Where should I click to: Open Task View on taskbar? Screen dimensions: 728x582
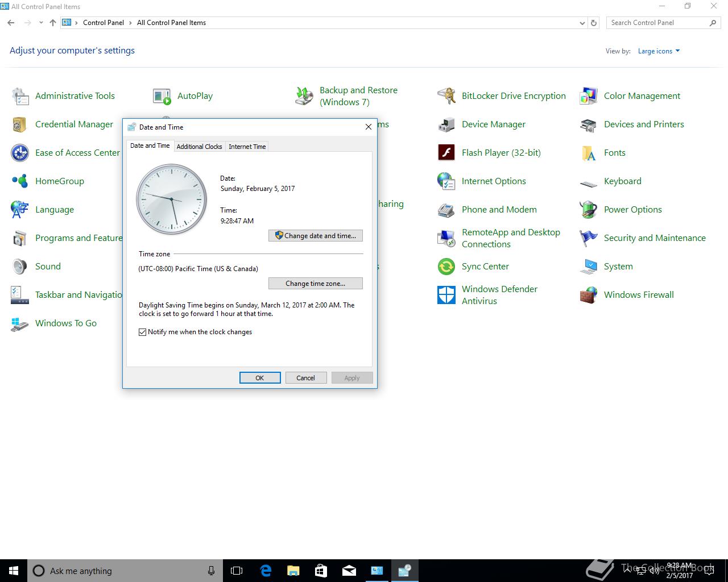pyautogui.click(x=237, y=571)
